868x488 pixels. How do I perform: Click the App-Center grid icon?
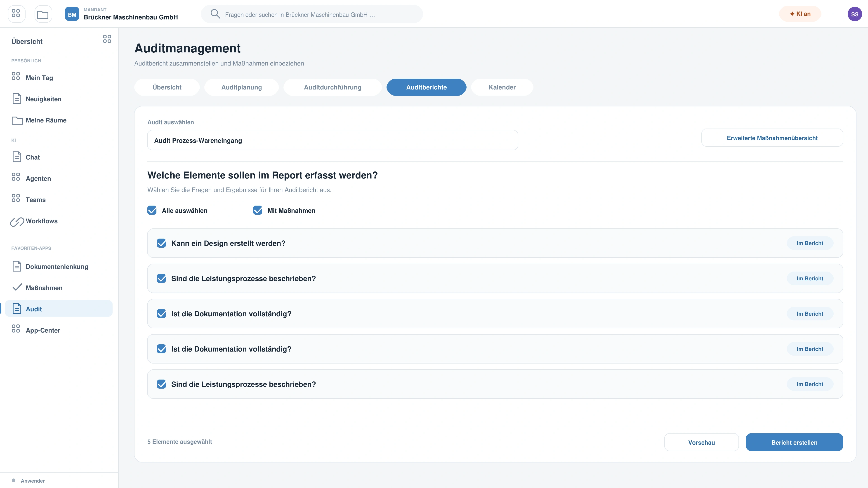(16, 329)
